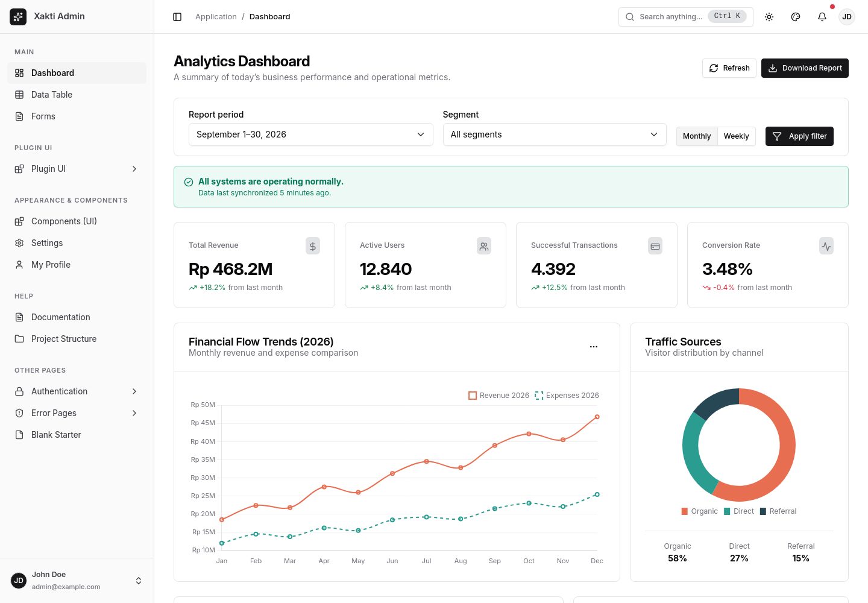Click Application breadcrumb link
This screenshot has height=603, width=868.
point(216,17)
